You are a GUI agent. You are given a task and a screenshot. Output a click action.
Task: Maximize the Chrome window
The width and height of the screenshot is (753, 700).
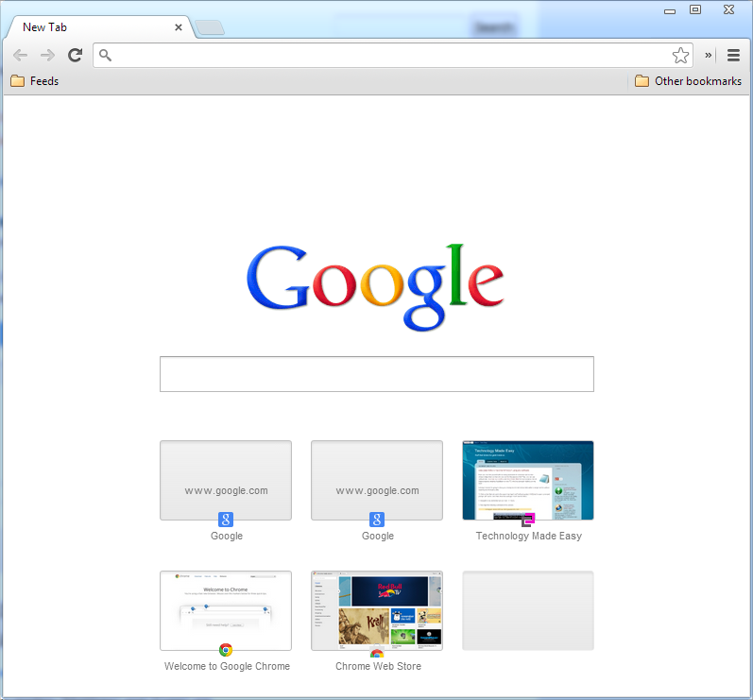[x=694, y=9]
